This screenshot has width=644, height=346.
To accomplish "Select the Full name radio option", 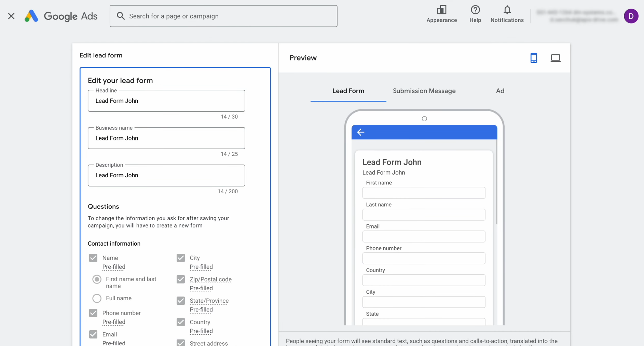I will point(97,298).
